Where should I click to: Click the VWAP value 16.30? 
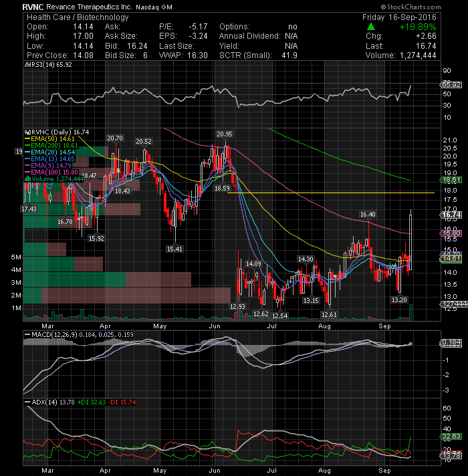(198, 55)
